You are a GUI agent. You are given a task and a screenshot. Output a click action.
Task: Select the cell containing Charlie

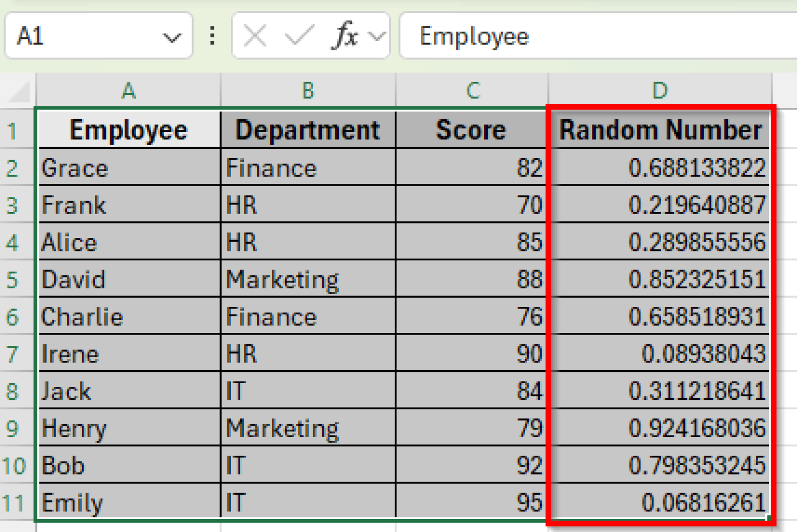(x=128, y=316)
